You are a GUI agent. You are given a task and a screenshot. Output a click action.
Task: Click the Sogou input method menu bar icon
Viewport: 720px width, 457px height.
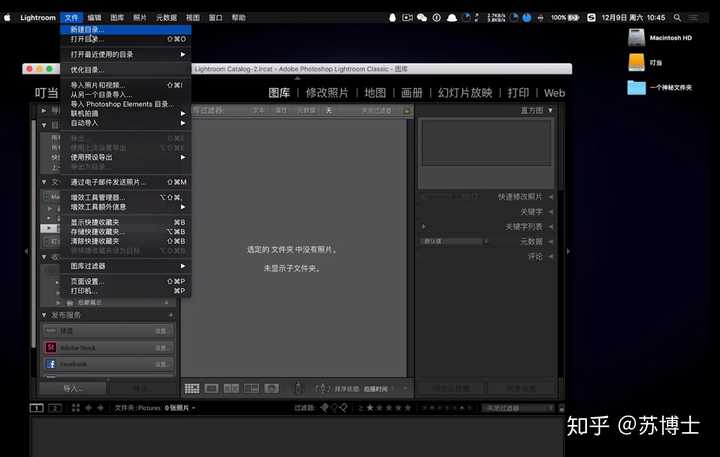click(591, 17)
